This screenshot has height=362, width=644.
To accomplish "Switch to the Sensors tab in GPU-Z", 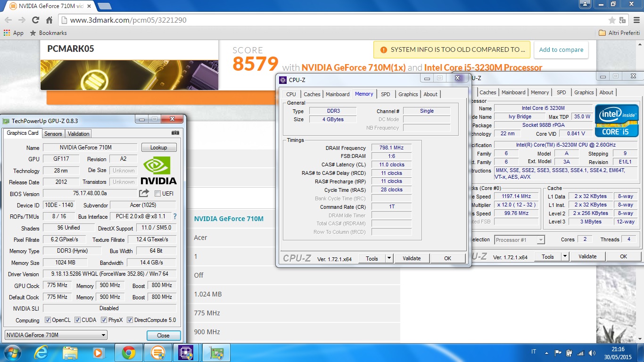I will (53, 134).
